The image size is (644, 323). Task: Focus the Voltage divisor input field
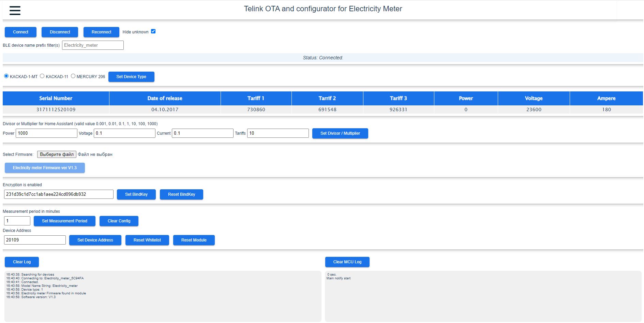click(124, 133)
